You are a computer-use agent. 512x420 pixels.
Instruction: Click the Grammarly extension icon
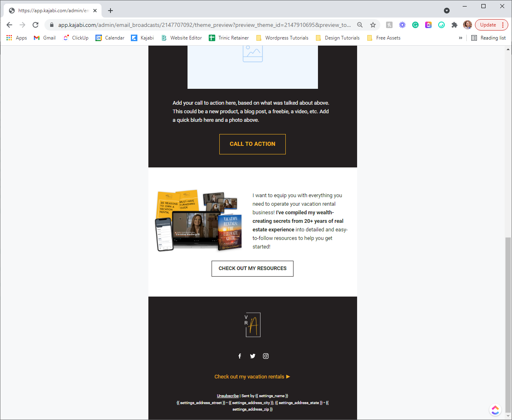pyautogui.click(x=415, y=25)
